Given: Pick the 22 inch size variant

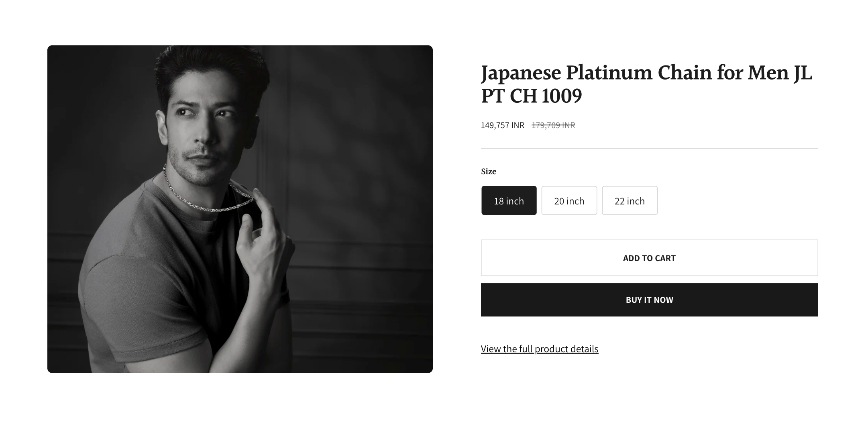Looking at the screenshot, I should point(630,200).
